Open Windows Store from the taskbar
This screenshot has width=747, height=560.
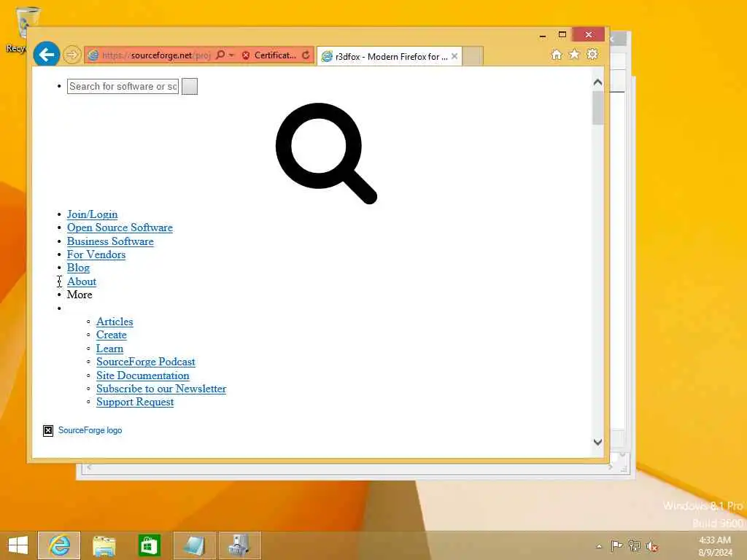pyautogui.click(x=149, y=545)
